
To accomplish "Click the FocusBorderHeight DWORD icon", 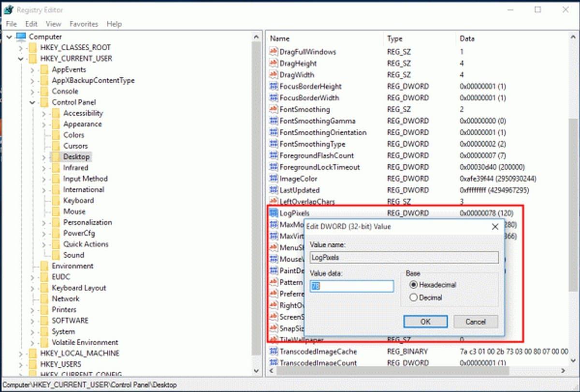I will [x=274, y=86].
